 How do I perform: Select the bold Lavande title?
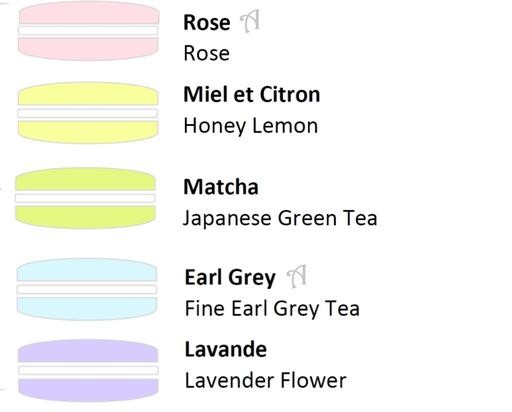tap(226, 349)
